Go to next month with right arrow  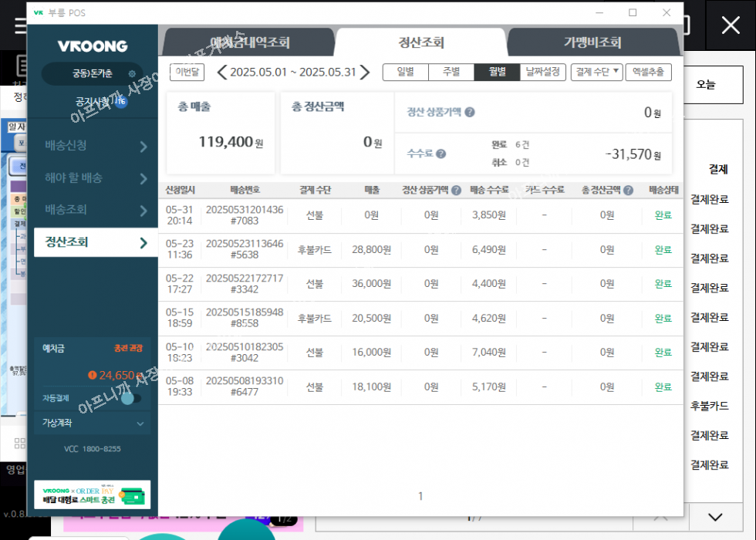pos(366,73)
